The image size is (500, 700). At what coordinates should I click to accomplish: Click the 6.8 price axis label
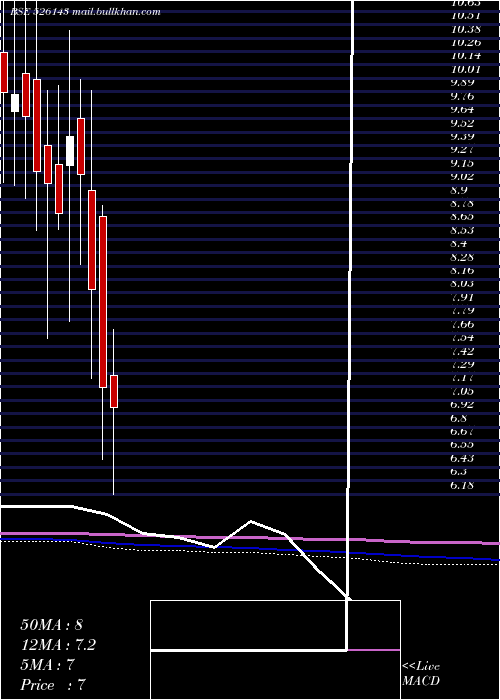point(459,418)
